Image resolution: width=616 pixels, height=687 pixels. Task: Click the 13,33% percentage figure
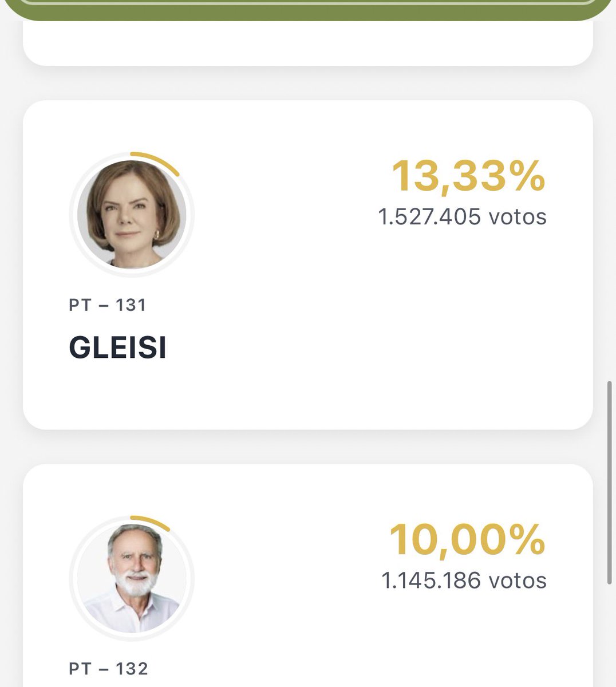[x=468, y=175]
